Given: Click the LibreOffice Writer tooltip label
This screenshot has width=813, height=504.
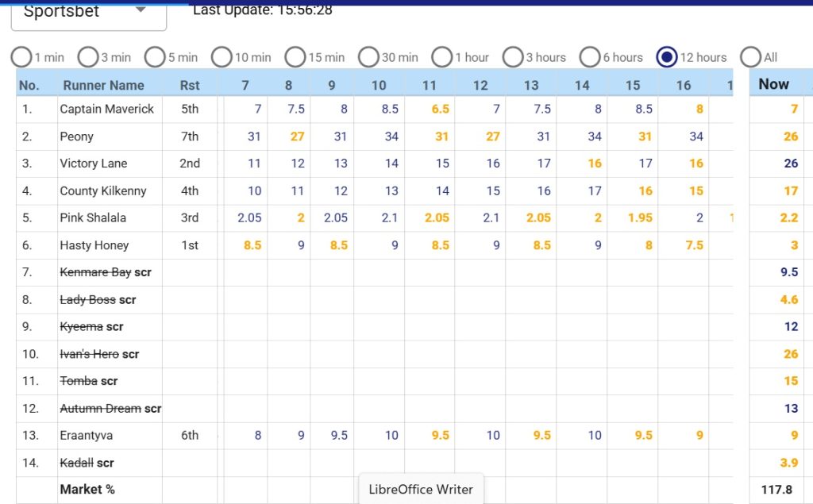Looking at the screenshot, I should click(421, 489).
